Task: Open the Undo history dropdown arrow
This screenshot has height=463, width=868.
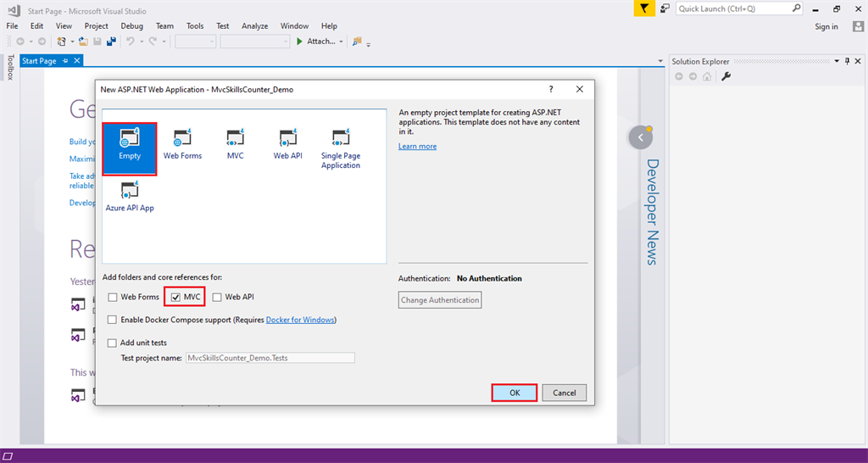Action: tap(142, 42)
